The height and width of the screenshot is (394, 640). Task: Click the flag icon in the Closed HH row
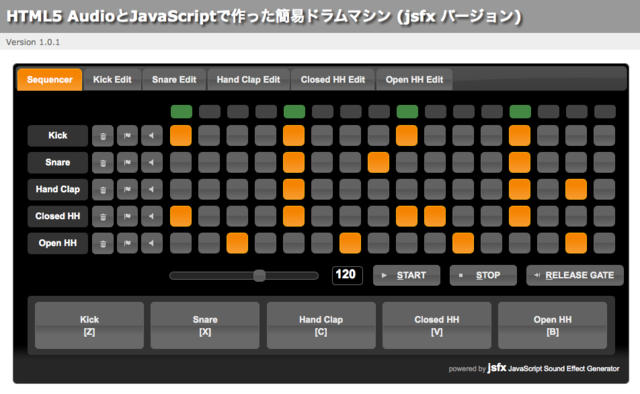click(127, 216)
